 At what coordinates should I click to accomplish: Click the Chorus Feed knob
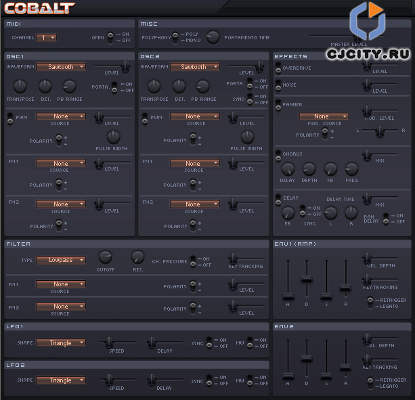[351, 169]
